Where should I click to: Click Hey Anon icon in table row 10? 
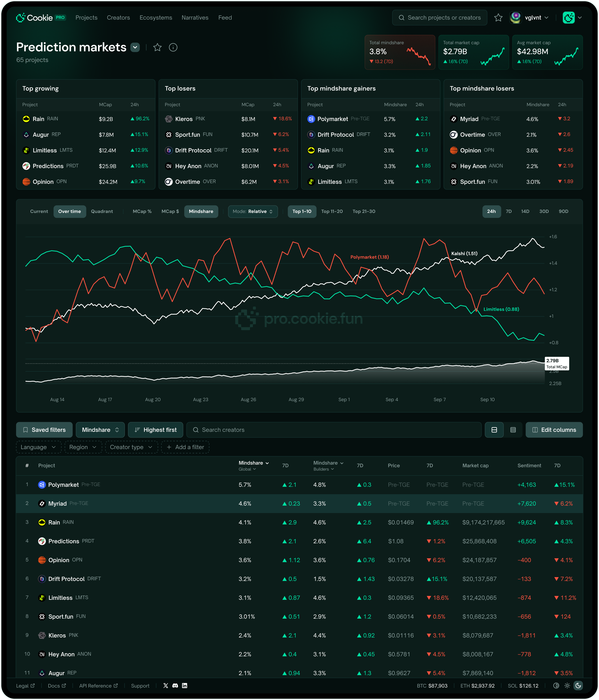42,654
